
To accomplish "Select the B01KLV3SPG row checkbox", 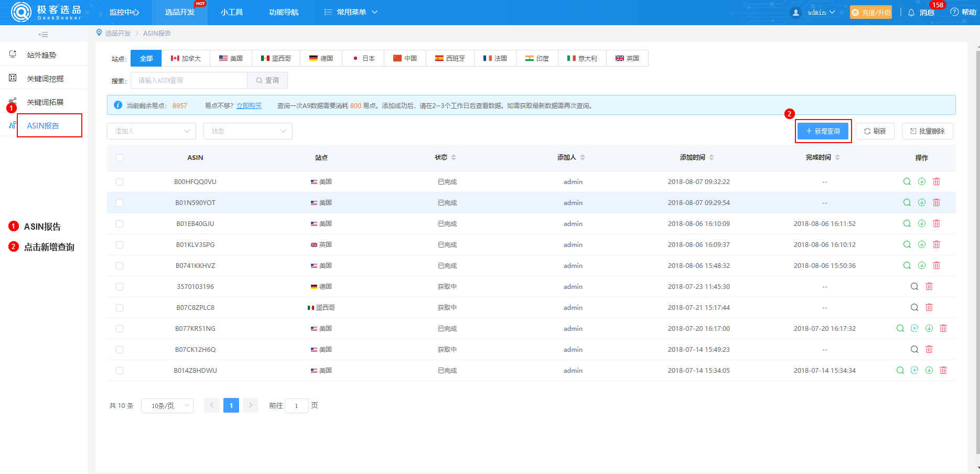I will point(120,245).
